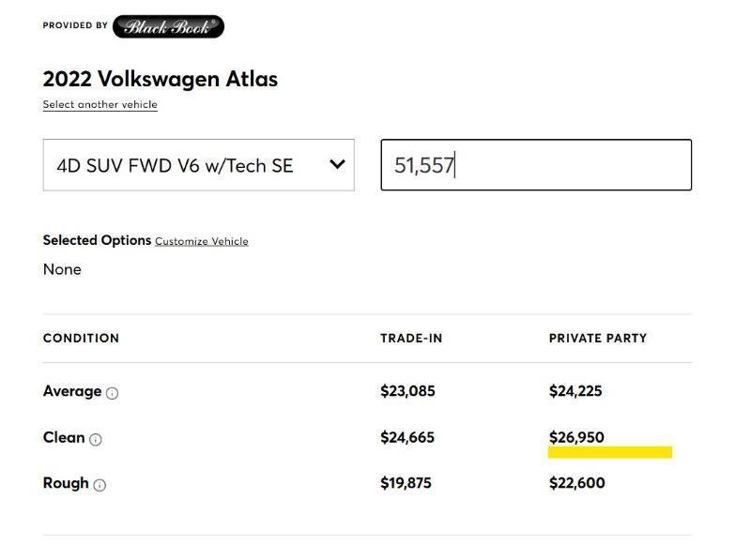Click the Rough trade-in value $19,875

[x=406, y=483]
